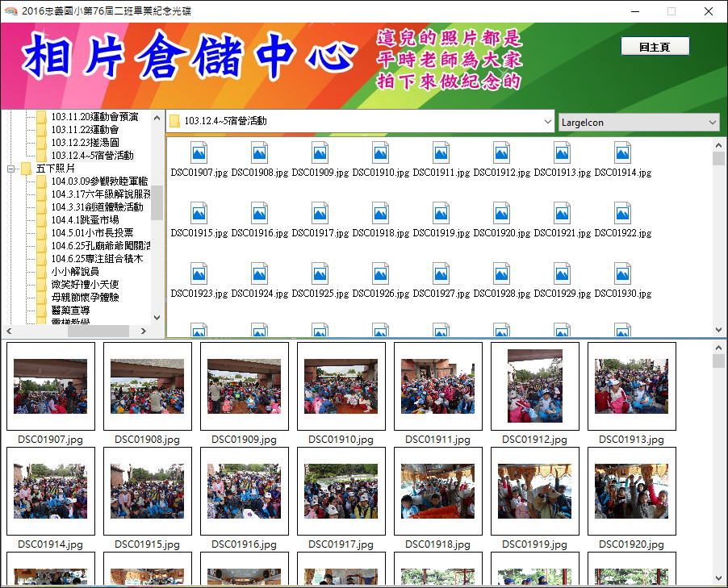Open the 104.5.01小市長投票 folder
This screenshot has height=588, width=728.
pos(92,233)
